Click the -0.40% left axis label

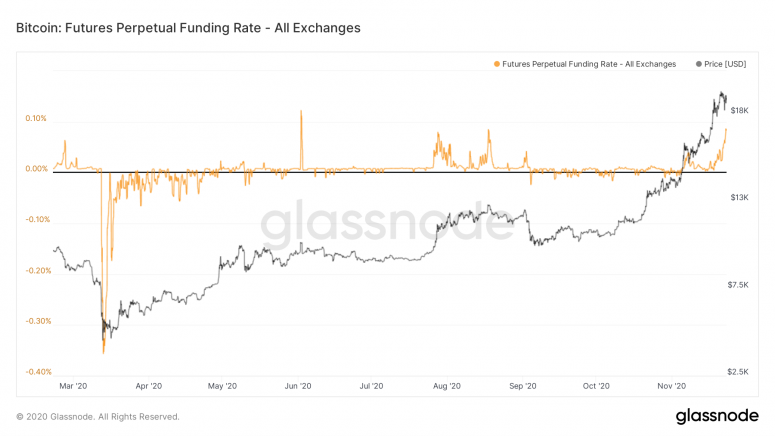[36, 372]
